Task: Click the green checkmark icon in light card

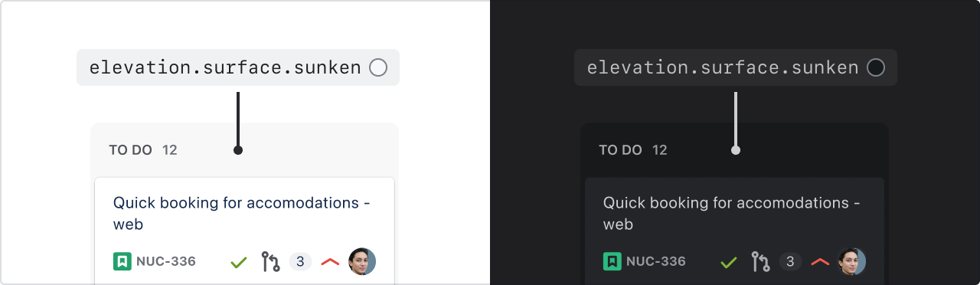Action: coord(239,262)
